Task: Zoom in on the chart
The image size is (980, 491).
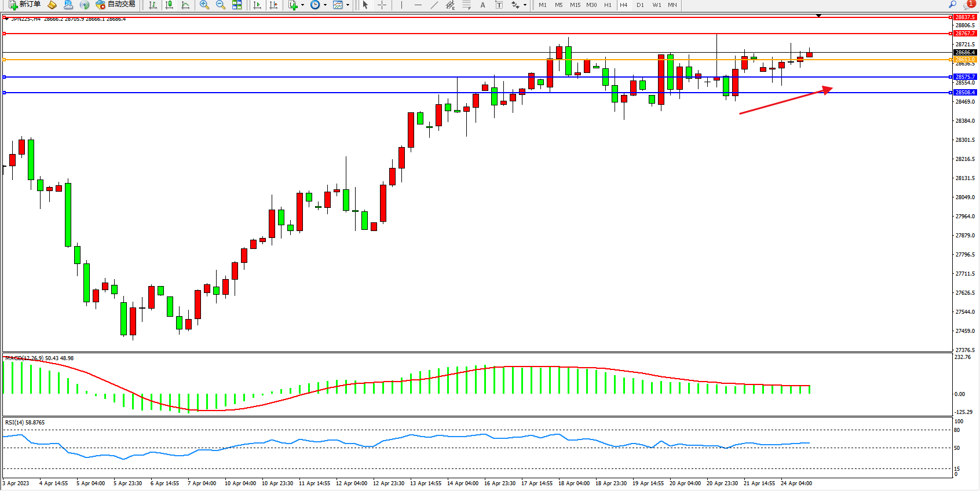Action: [204, 5]
